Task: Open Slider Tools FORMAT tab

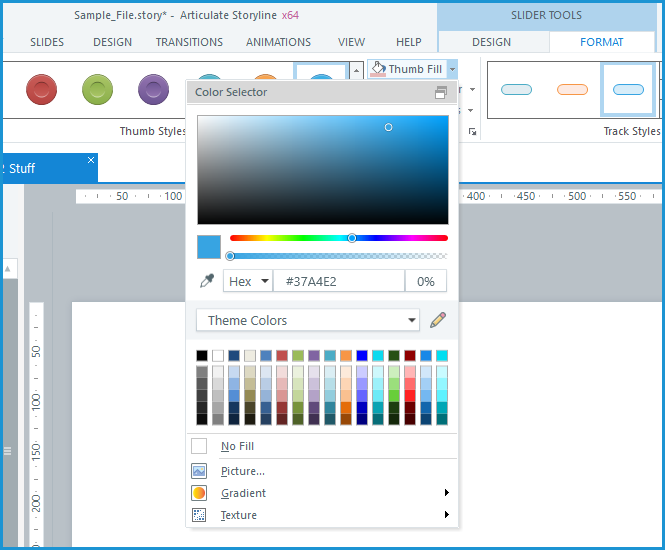Action: (602, 42)
